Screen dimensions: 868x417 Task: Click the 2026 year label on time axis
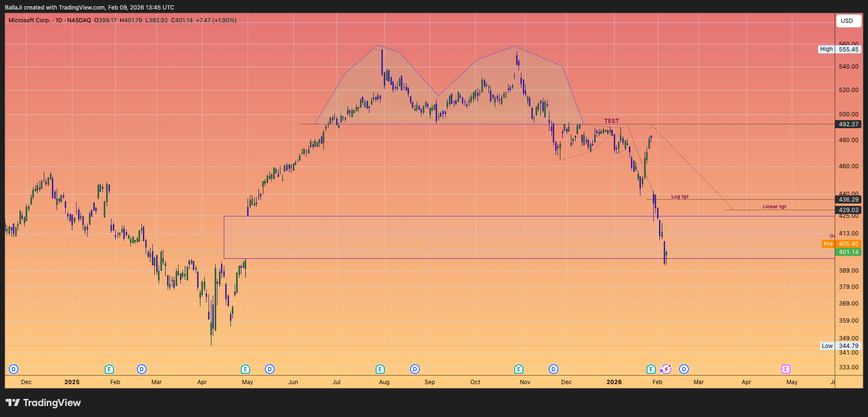pos(614,382)
